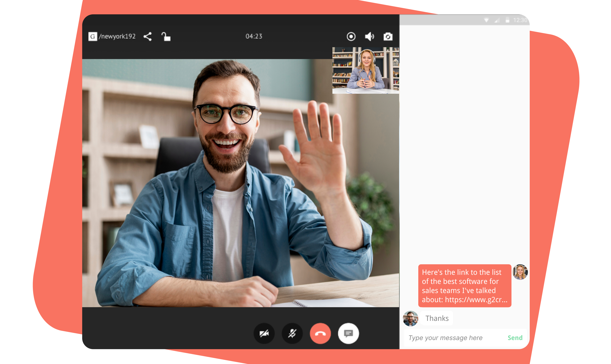
Task: Switch camera with the flip camera icon
Action: pos(388,36)
